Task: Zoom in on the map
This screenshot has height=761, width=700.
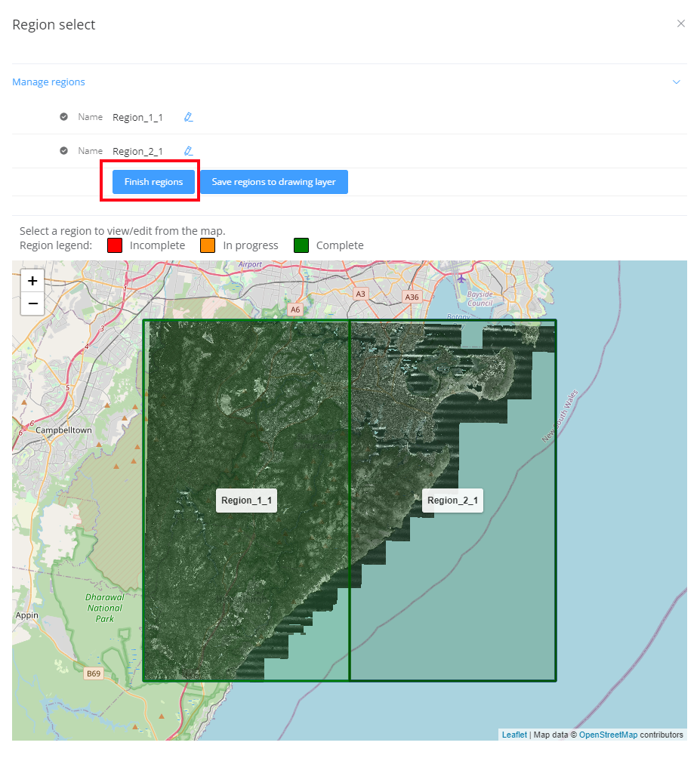Action: click(x=32, y=281)
